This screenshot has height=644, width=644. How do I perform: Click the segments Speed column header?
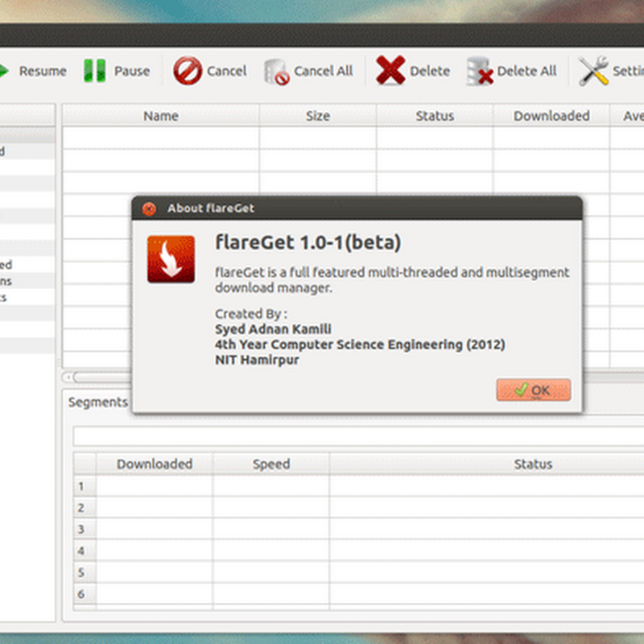coord(271,464)
